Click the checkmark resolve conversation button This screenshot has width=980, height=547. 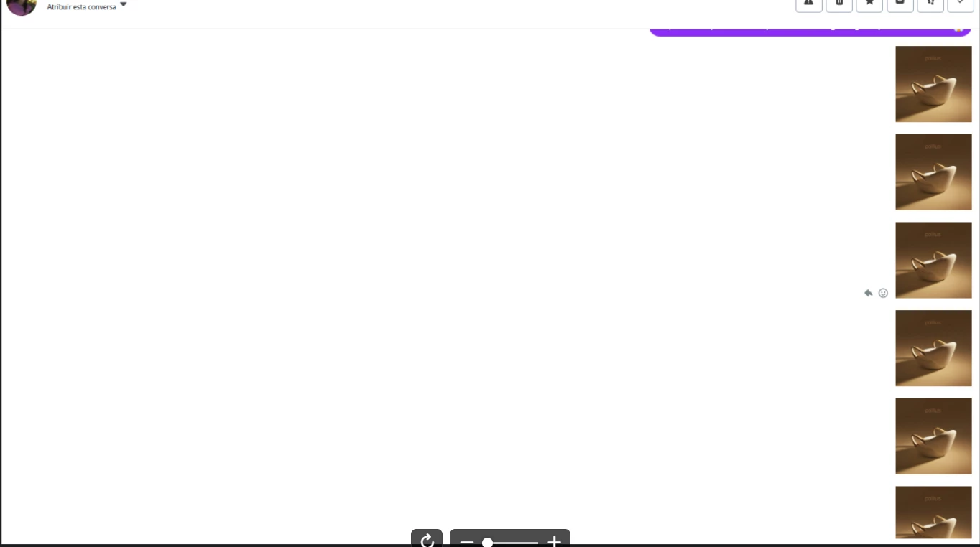961,4
